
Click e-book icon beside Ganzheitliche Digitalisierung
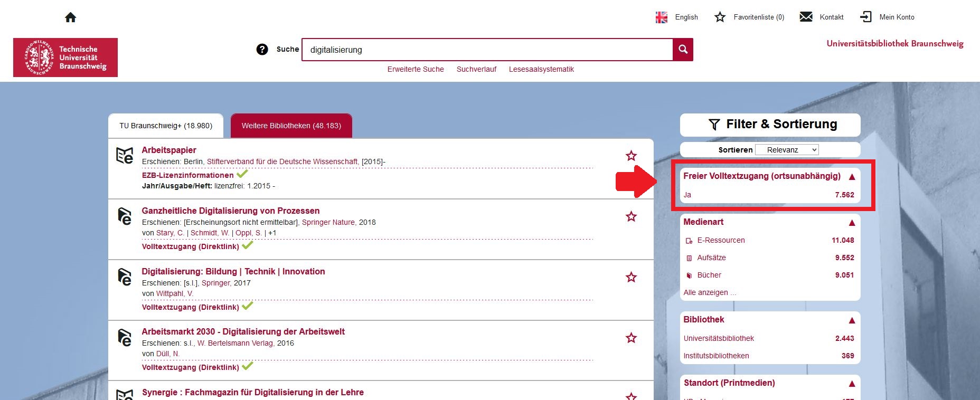pos(125,216)
